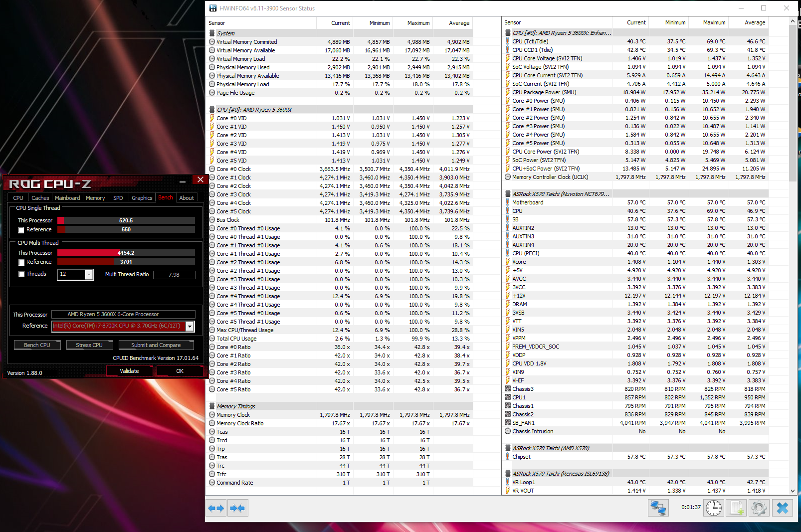Image resolution: width=801 pixels, height=532 pixels.
Task: Open the Reference processor dropdown in CPU-Z
Action: (190, 326)
